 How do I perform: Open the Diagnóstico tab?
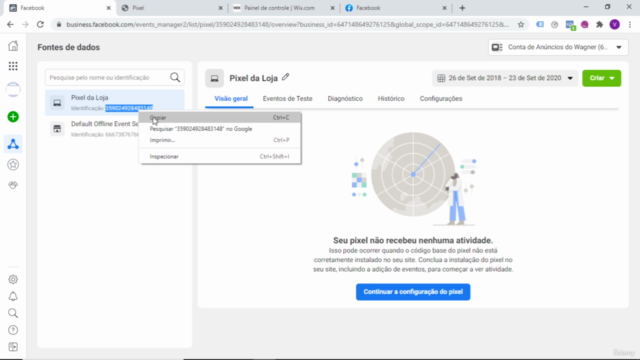coord(345,99)
